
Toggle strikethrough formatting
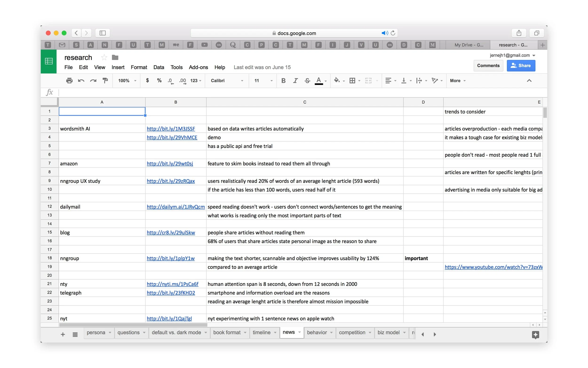point(307,81)
